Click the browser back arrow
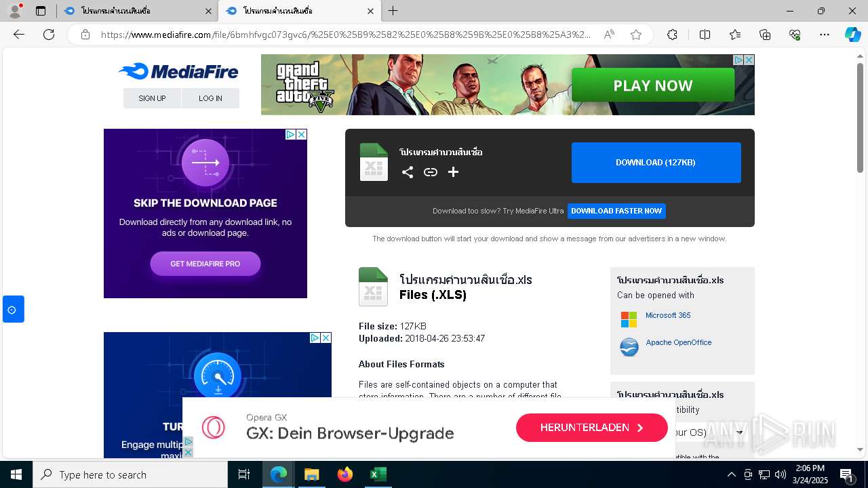Viewport: 868px width, 488px height. [x=19, y=35]
